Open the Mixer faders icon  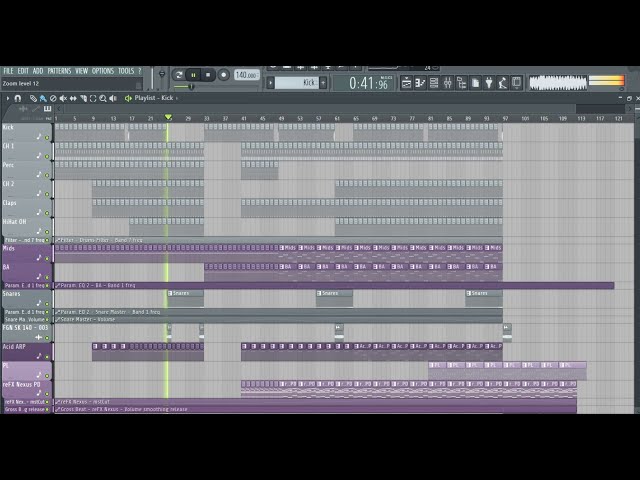click(448, 83)
